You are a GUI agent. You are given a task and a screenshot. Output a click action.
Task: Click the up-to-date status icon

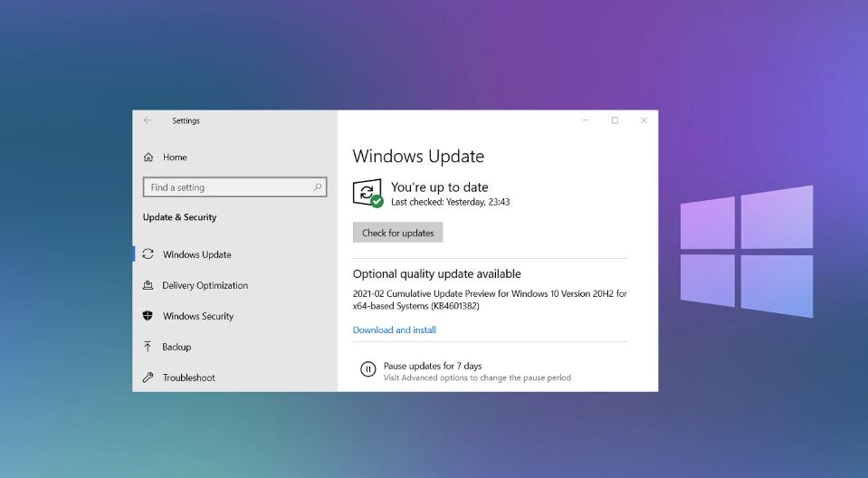pos(368,194)
